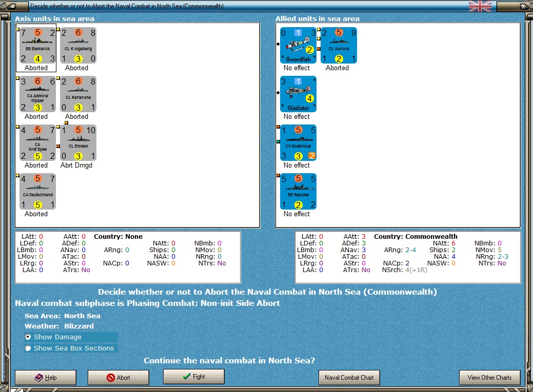The width and height of the screenshot is (533, 392).
Task: Click the 'NSrch: 4(+1R)' value
Action: coord(405,270)
